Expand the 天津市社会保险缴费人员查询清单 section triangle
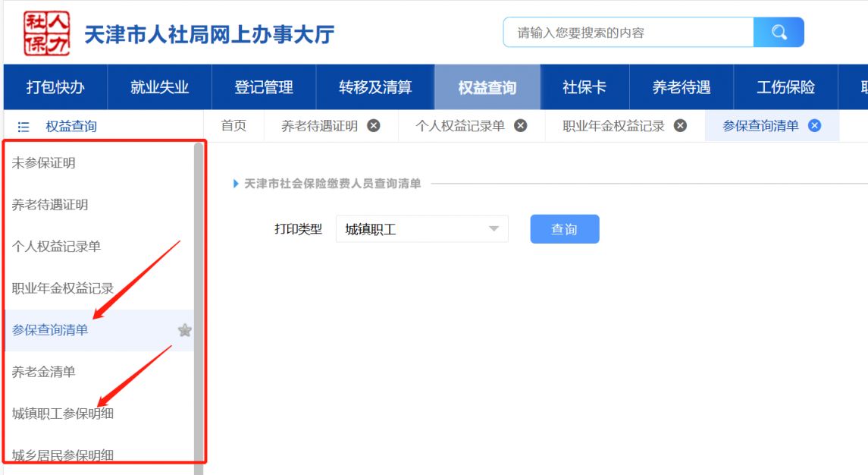The image size is (868, 475). point(237,184)
